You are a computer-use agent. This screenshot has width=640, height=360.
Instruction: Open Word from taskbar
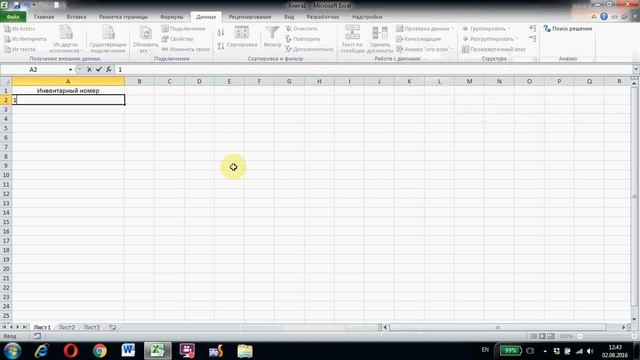tap(128, 351)
